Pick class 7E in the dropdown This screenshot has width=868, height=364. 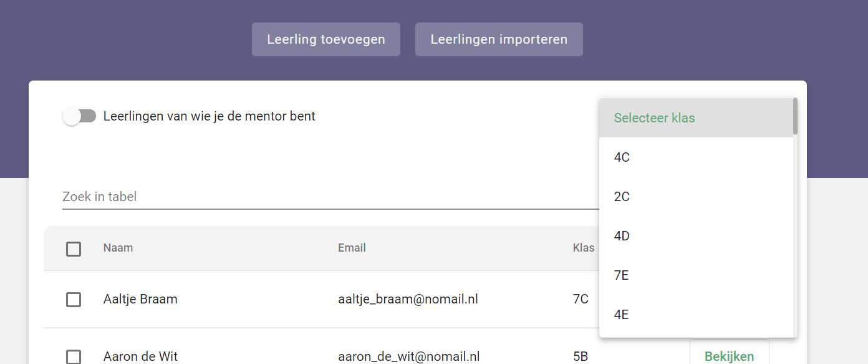pyautogui.click(x=696, y=275)
